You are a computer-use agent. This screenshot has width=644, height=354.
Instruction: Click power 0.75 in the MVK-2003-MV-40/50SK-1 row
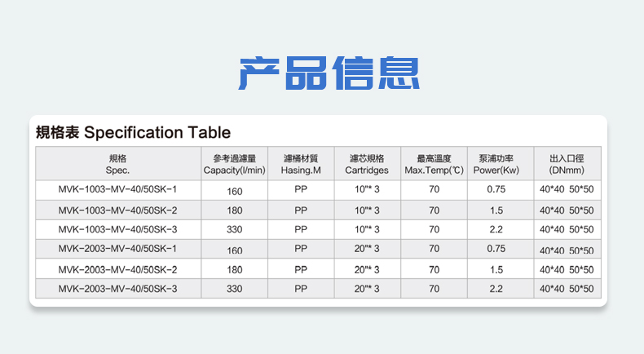[496, 249]
